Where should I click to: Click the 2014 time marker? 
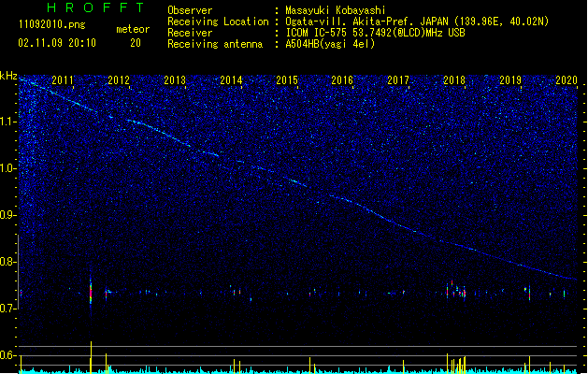231,79
